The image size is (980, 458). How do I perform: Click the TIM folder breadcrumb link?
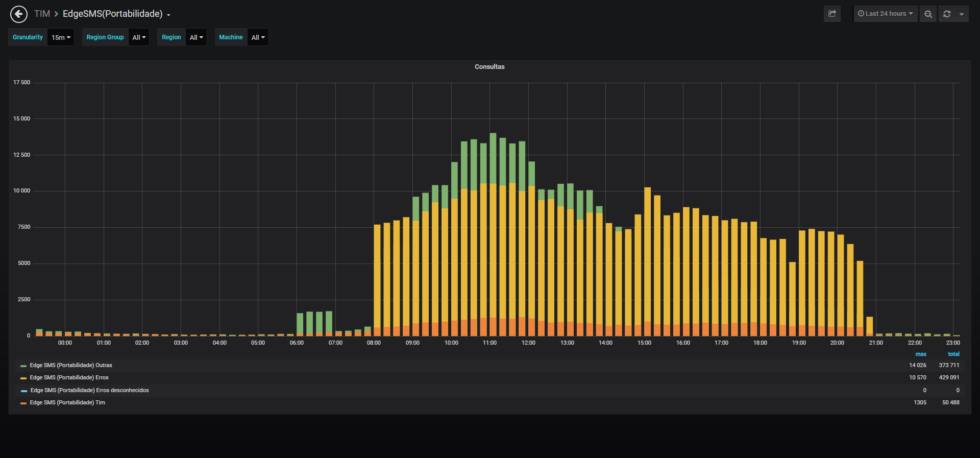[42, 14]
